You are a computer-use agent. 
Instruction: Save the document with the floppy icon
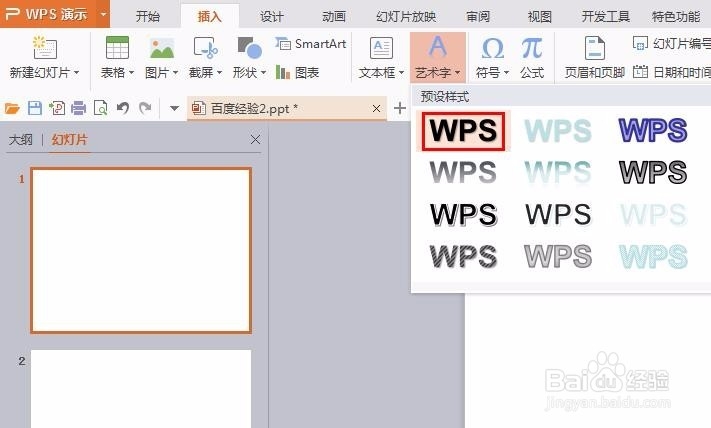35,108
